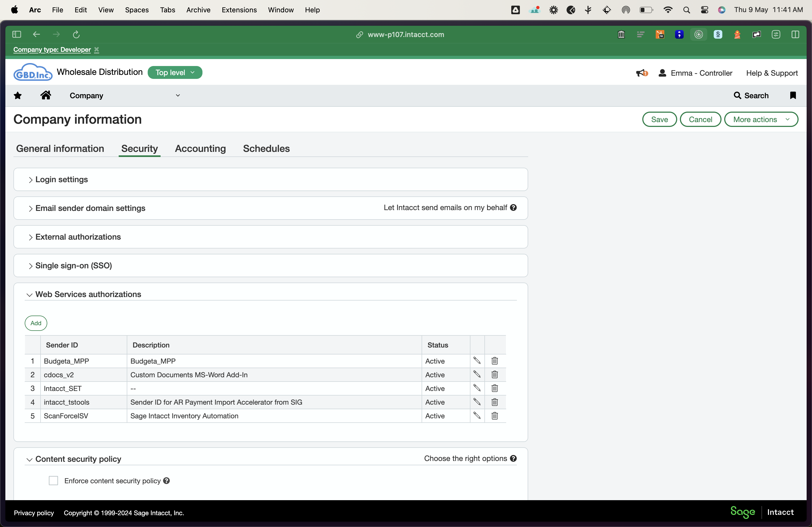
Task: Switch to the Accounting tab
Action: point(200,149)
